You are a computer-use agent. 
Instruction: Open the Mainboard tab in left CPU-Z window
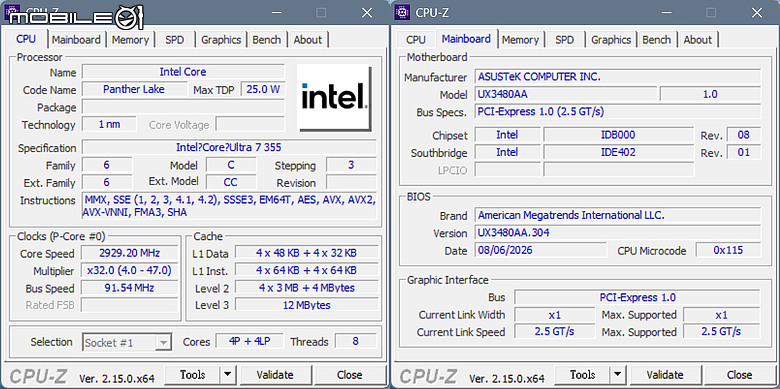tap(76, 40)
